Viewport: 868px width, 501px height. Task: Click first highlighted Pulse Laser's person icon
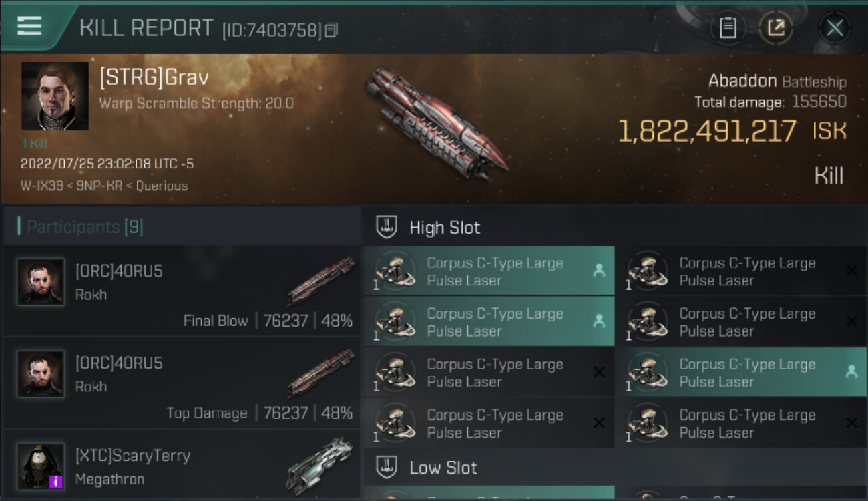point(598,271)
